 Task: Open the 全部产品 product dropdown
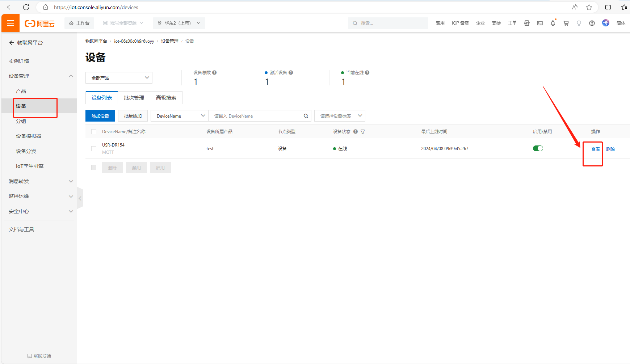pos(119,78)
